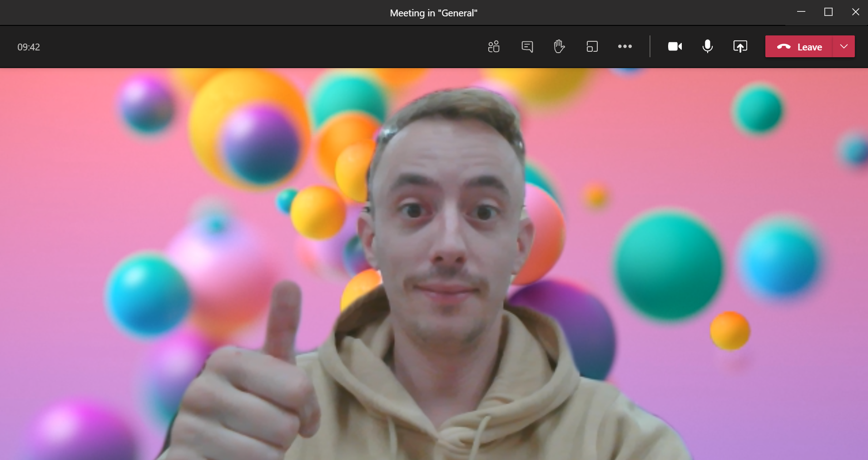Click the red Leave button
This screenshot has height=460, width=868.
(809, 47)
